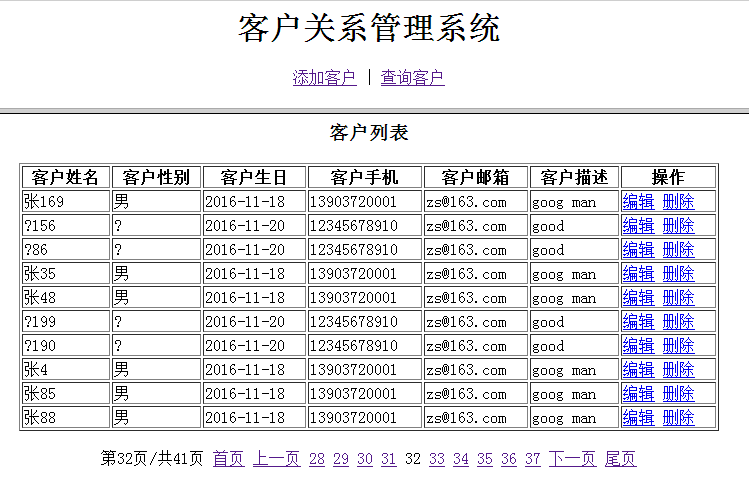The height and width of the screenshot is (501, 749).
Task: Go to 下一页 next page
Action: 573,459
